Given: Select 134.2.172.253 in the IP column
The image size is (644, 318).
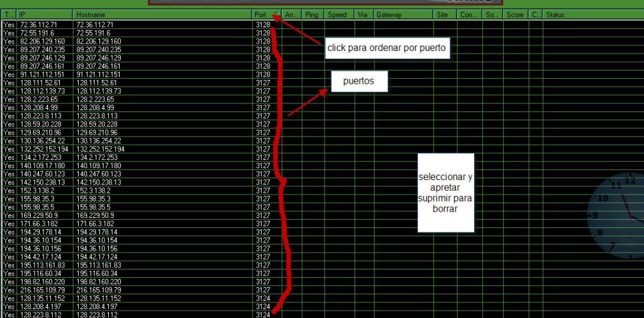Looking at the screenshot, I should (x=40, y=157).
